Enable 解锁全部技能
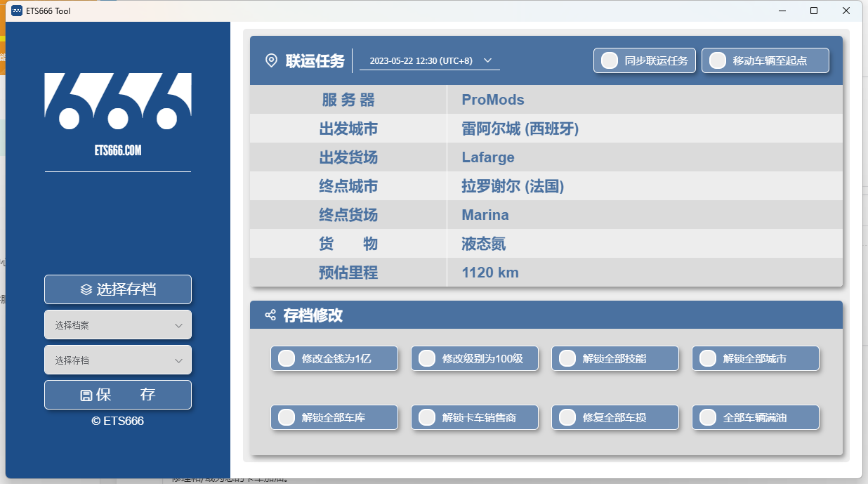The height and width of the screenshot is (484, 868). [615, 358]
